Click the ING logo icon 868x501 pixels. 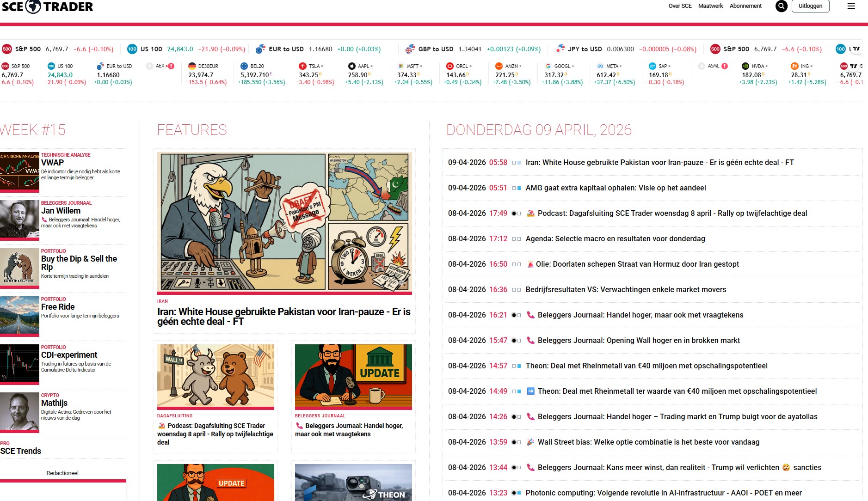click(794, 66)
